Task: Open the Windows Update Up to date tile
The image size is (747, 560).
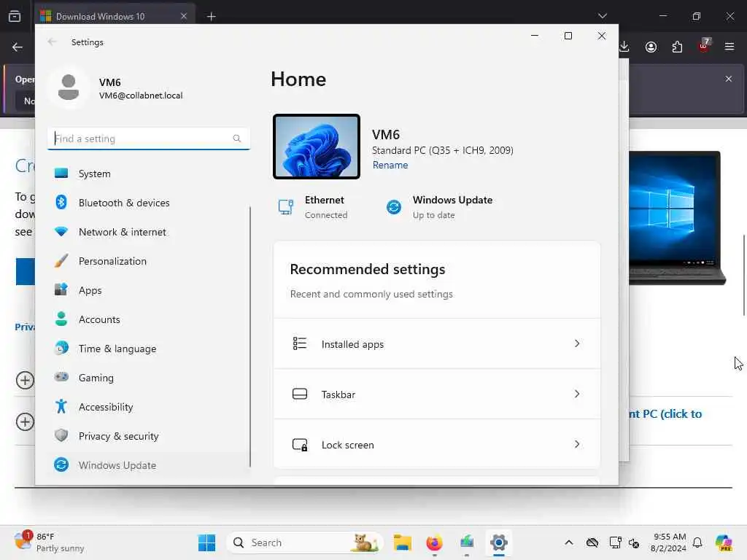Action: tap(439, 207)
